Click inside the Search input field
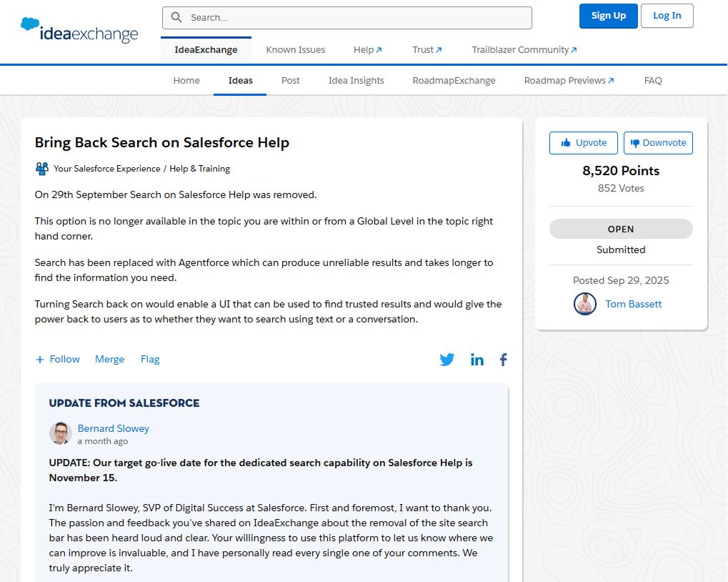The height and width of the screenshot is (582, 728). coord(350,16)
